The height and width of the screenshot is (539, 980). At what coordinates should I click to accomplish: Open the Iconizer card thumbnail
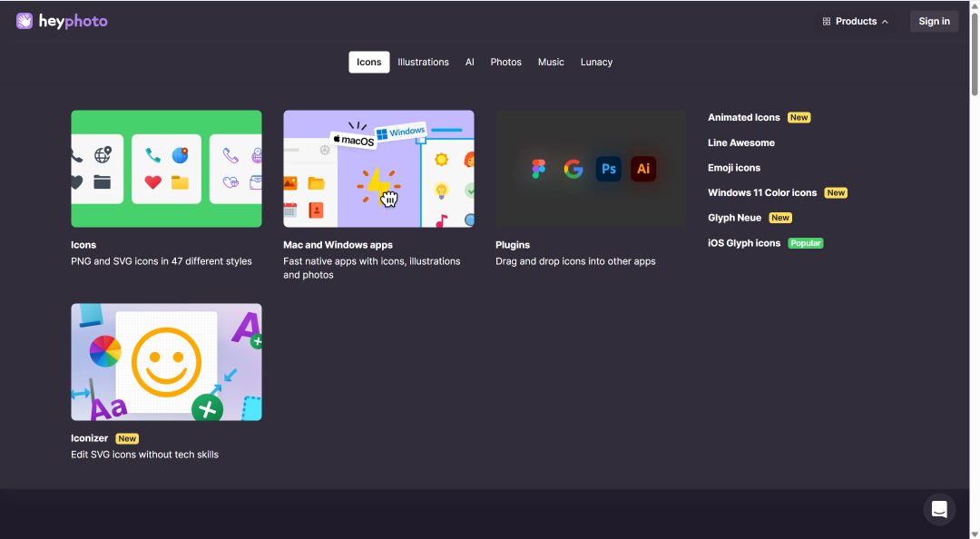pos(166,362)
